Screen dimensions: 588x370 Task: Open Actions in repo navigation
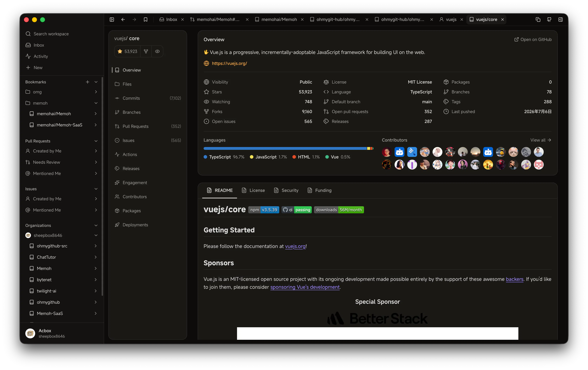148,154
